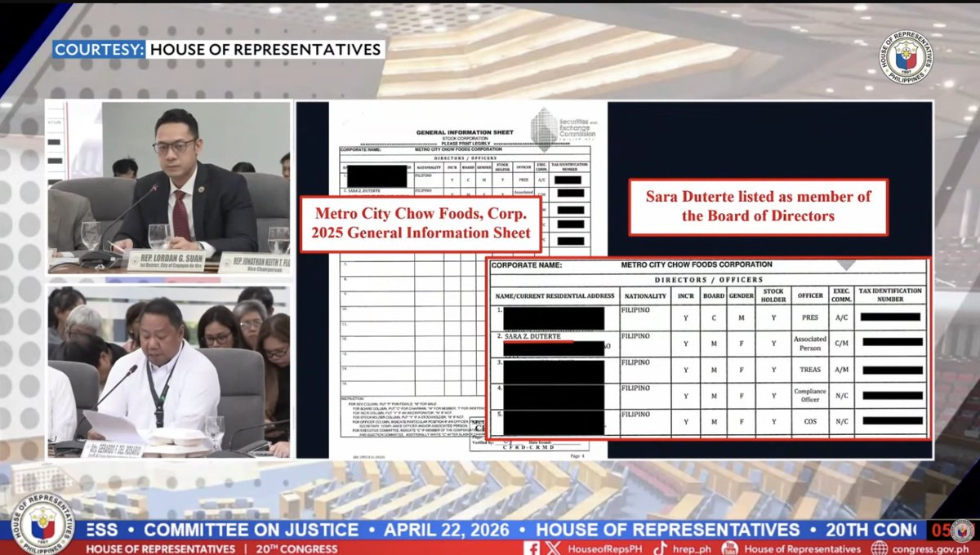
Task: Click the 'REP. JONATHAN KEITH T. FLORES' nameplate
Action: coord(255,263)
